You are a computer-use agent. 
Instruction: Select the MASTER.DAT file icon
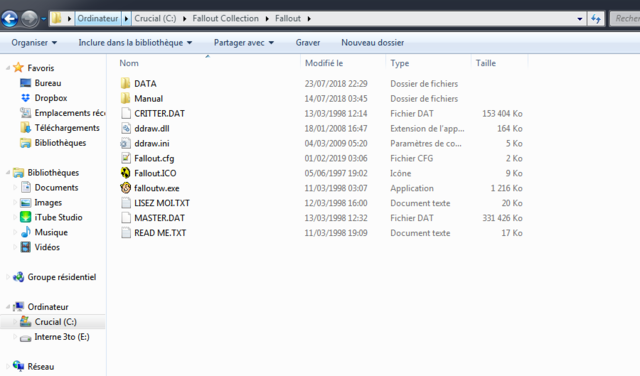(126, 218)
